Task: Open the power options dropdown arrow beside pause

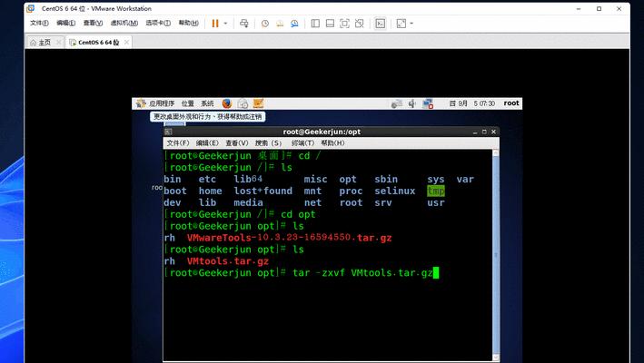Action: tap(225, 24)
